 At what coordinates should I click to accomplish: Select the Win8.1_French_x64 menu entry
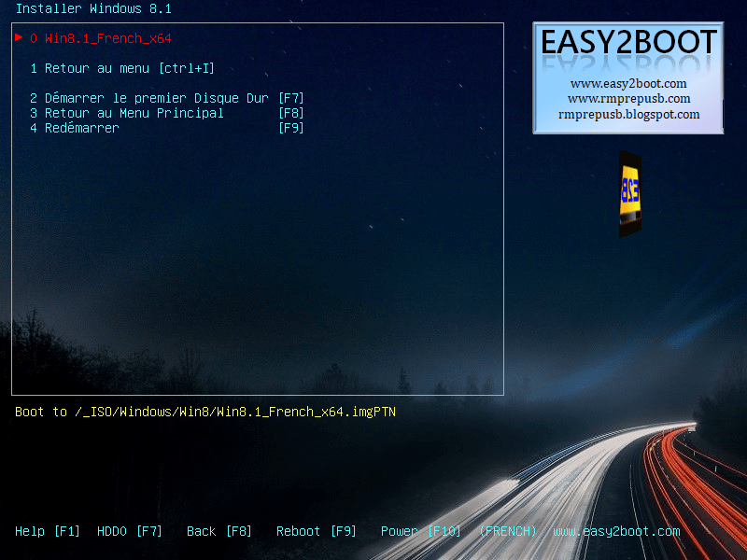click(x=101, y=38)
